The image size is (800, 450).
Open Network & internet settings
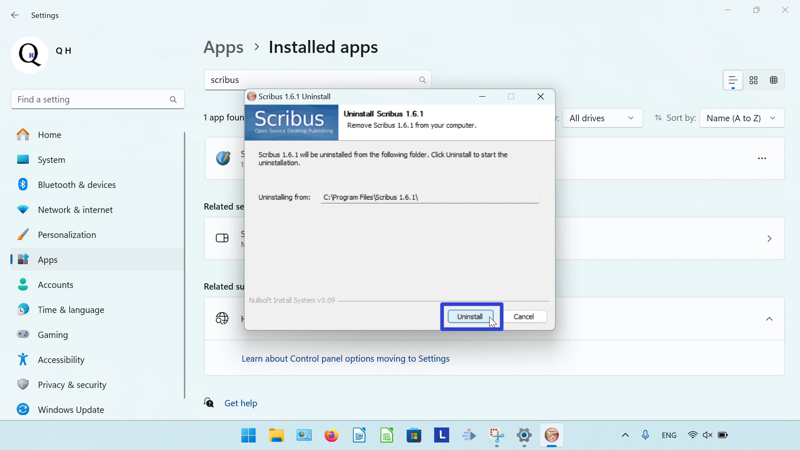(97, 210)
